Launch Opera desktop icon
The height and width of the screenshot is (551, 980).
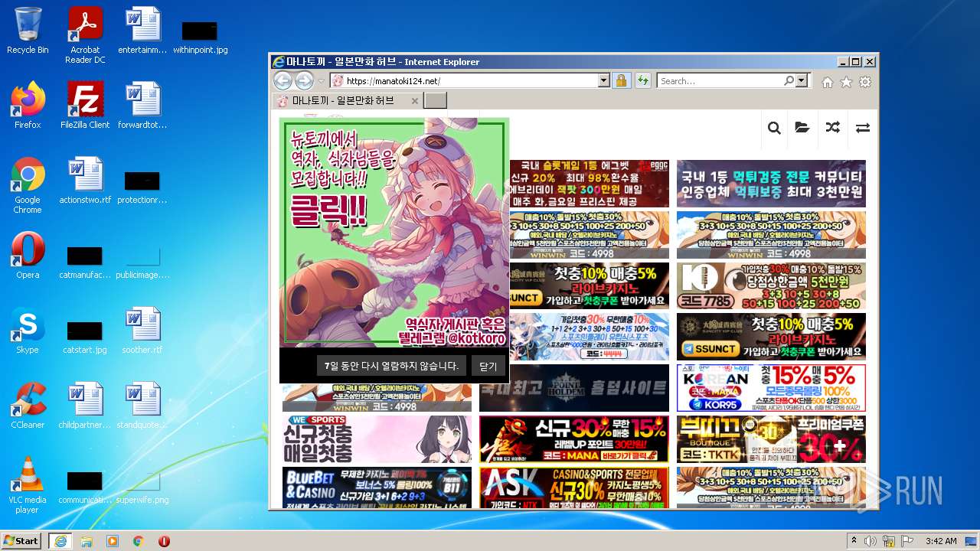click(x=28, y=256)
